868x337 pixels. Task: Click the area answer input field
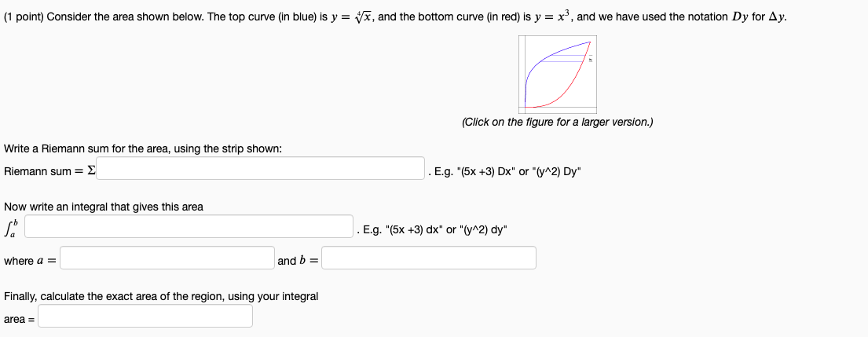[x=145, y=317]
